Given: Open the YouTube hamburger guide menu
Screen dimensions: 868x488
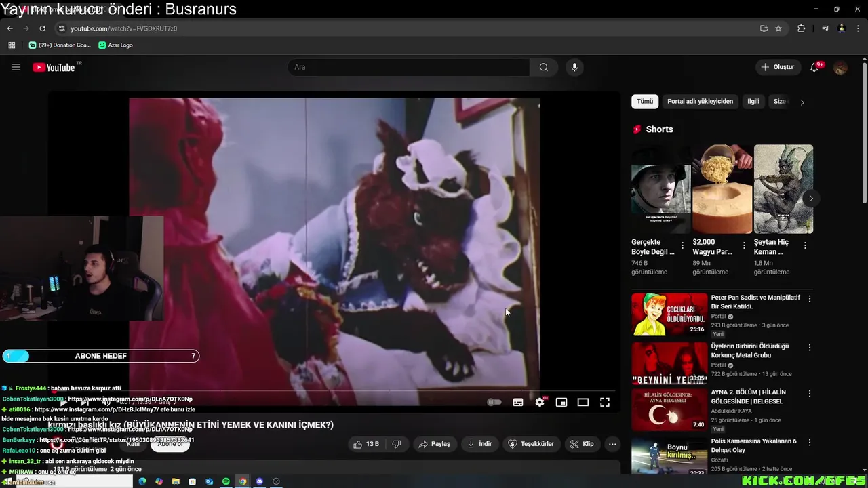Looking at the screenshot, I should [x=16, y=67].
